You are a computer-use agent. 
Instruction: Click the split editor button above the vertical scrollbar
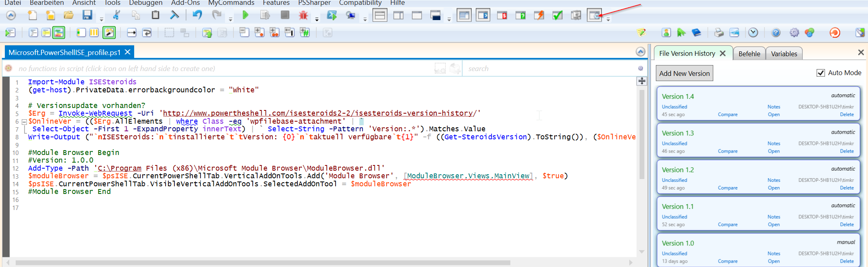pos(642,81)
